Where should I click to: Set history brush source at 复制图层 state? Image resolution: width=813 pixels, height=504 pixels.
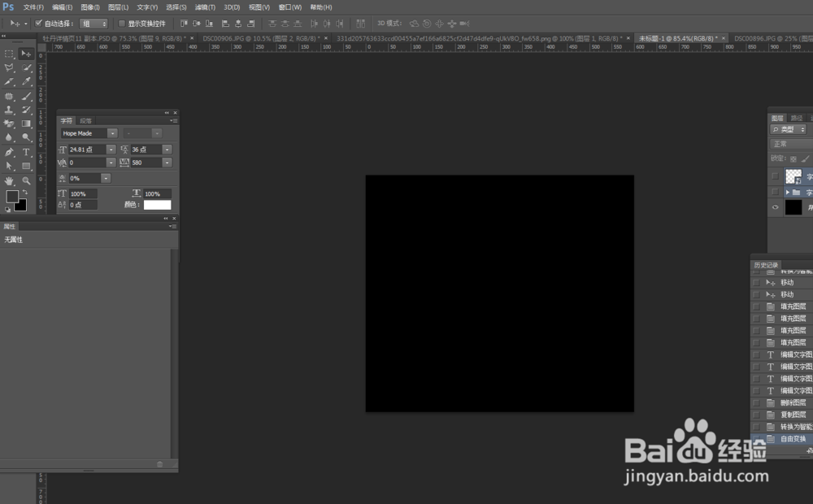coord(756,415)
